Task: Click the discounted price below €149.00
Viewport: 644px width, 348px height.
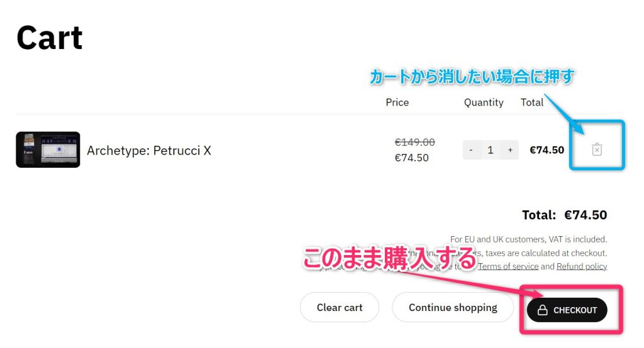Action: point(411,158)
